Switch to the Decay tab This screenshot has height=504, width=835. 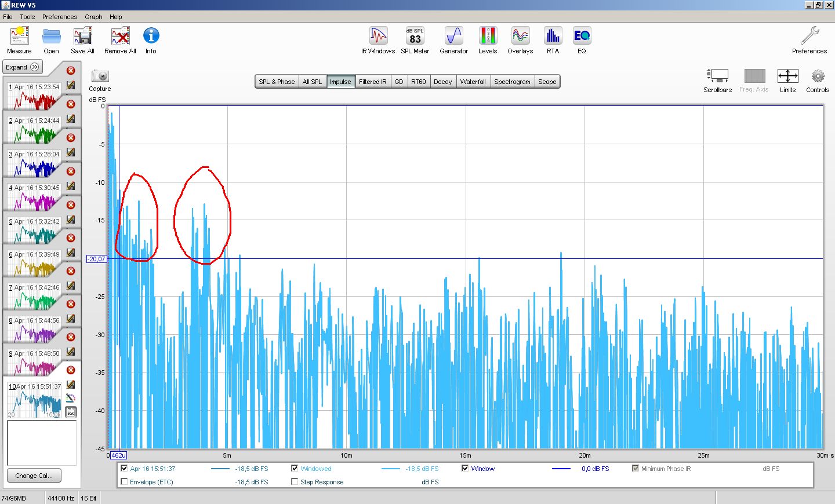(x=443, y=82)
